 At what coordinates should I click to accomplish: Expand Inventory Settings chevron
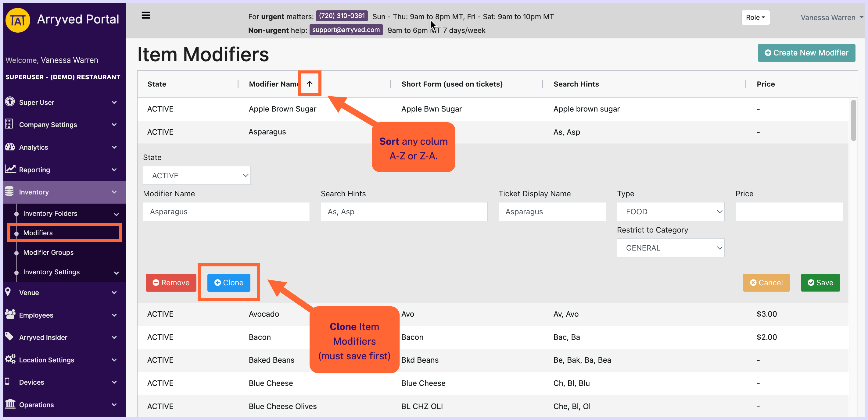click(x=116, y=273)
